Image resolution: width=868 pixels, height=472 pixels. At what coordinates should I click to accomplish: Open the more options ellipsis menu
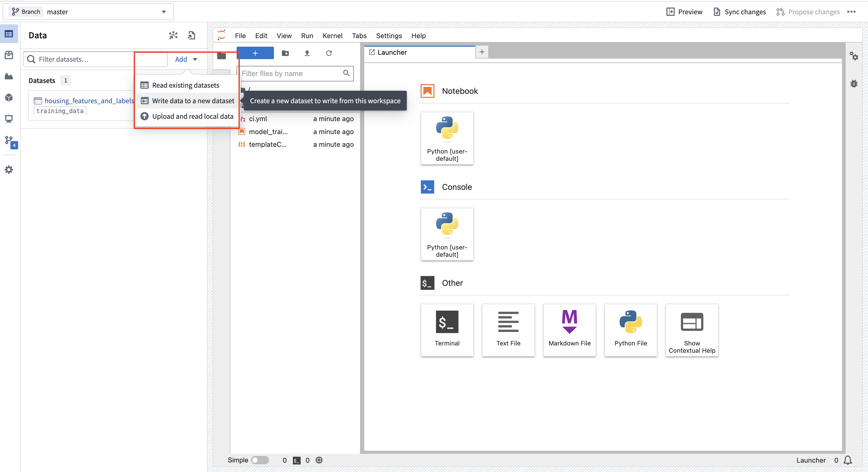[x=851, y=12]
